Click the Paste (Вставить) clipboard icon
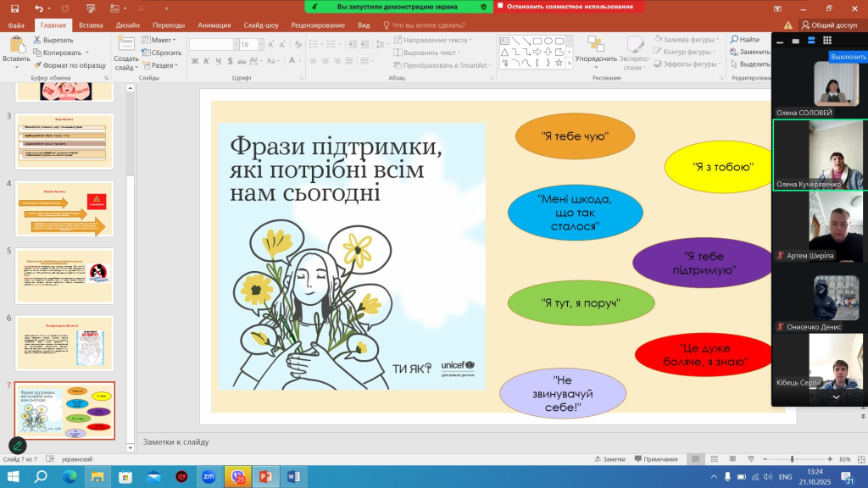 (17, 46)
